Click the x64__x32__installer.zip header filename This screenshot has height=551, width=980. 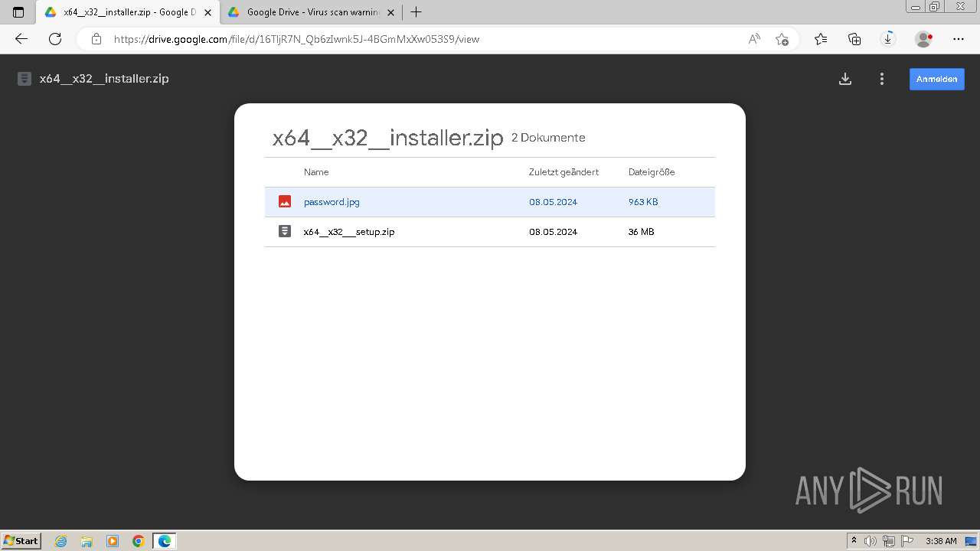104,79
